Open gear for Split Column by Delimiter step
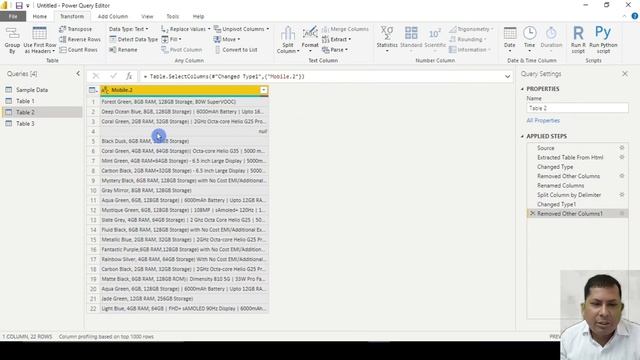Viewport: 640px width, 360px height. point(622,195)
